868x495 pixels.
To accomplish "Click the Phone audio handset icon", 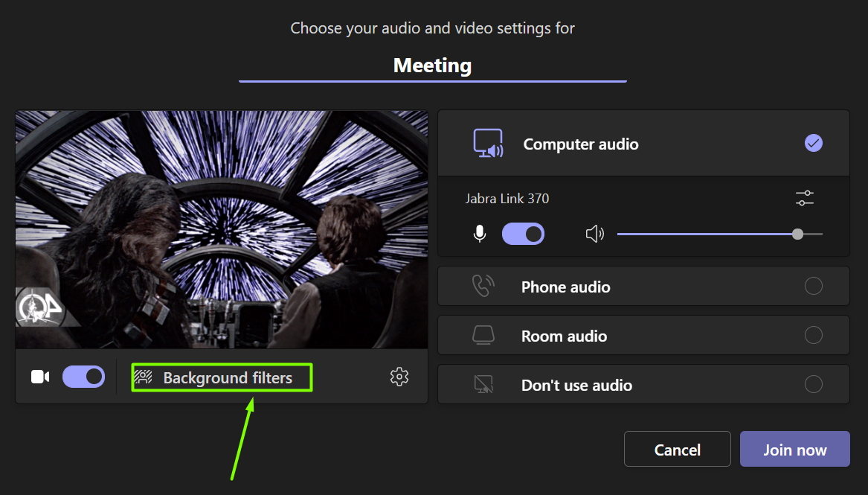I will [x=483, y=287].
